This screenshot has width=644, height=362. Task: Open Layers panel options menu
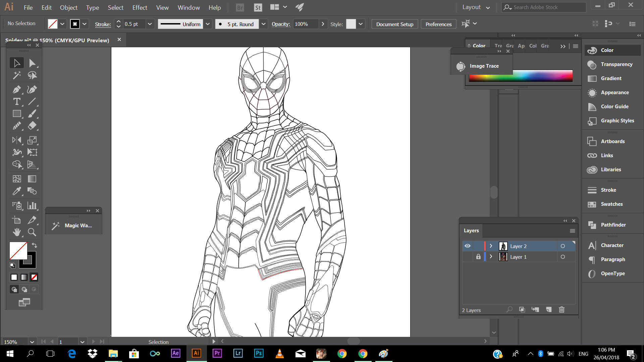tap(572, 231)
